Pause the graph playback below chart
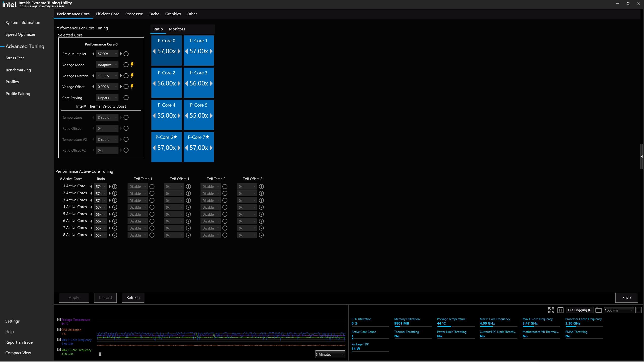The width and height of the screenshot is (644, 362). 100,354
